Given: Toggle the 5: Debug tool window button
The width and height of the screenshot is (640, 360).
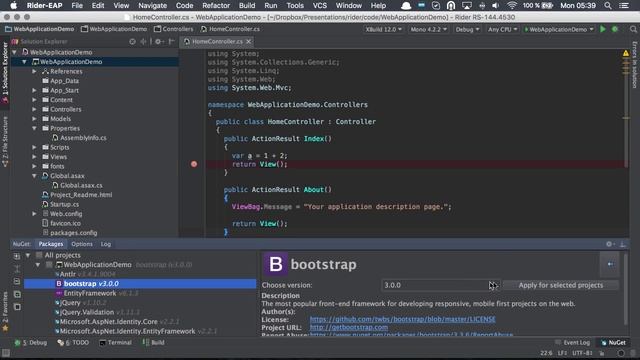Looking at the screenshot, I should tap(31, 342).
